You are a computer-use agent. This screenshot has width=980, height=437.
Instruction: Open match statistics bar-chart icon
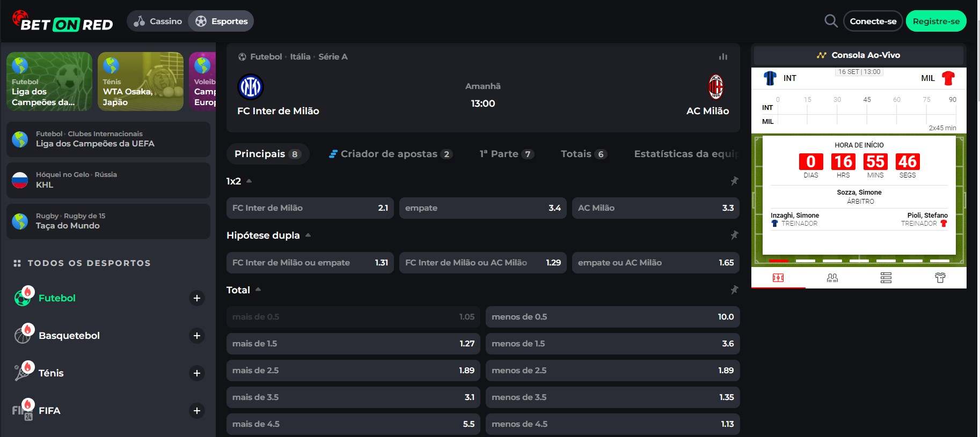pyautogui.click(x=723, y=56)
